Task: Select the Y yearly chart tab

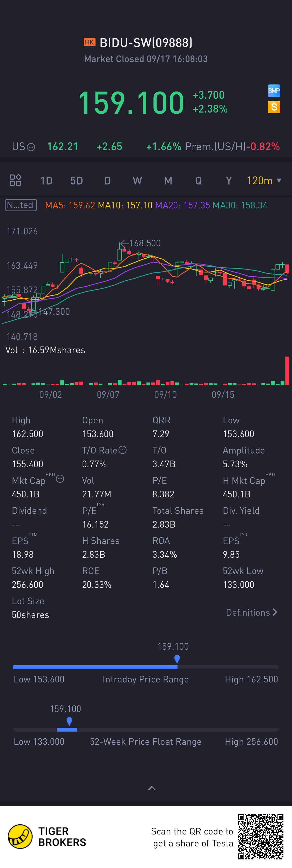Action: point(229,181)
